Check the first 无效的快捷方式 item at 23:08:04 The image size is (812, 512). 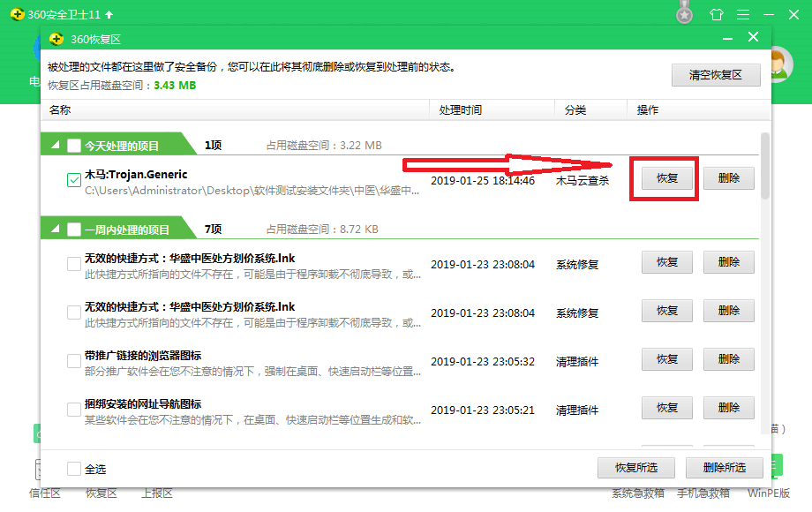(74, 264)
